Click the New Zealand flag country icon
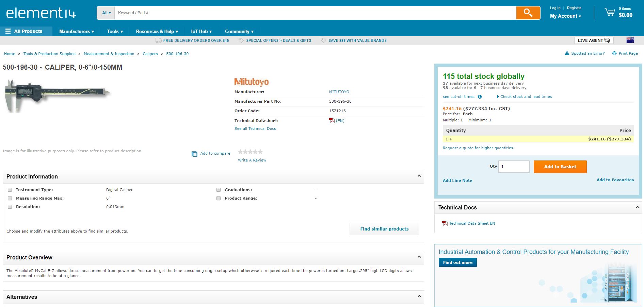The image size is (644, 307). click(630, 40)
